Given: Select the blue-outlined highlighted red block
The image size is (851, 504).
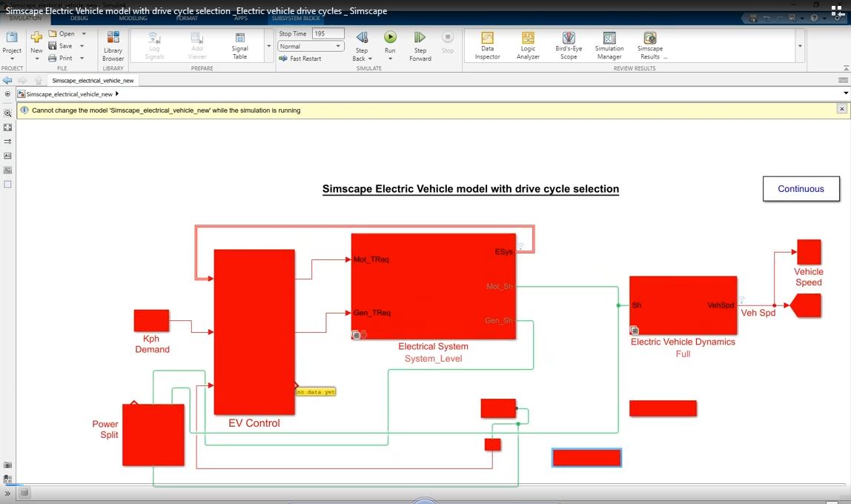Looking at the screenshot, I should (x=586, y=458).
